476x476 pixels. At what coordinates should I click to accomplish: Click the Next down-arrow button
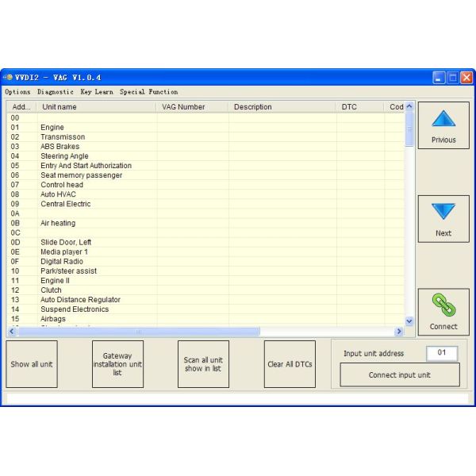[443, 219]
